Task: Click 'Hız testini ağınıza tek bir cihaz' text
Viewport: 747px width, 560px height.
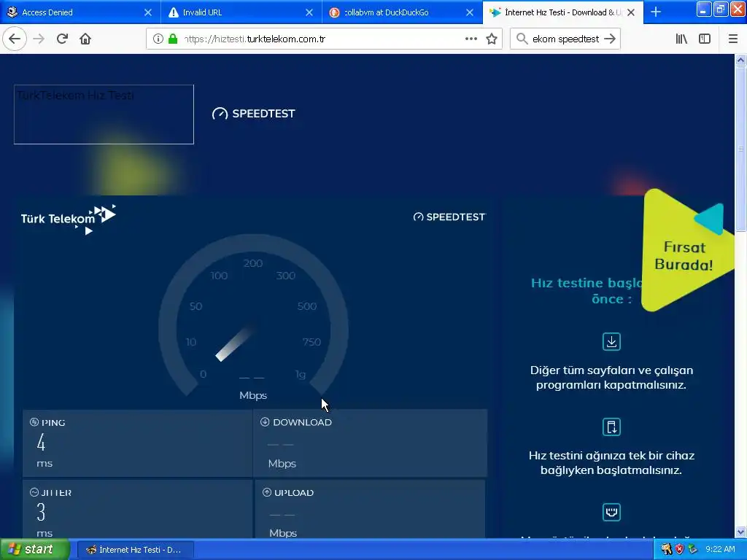Action: pyautogui.click(x=612, y=463)
